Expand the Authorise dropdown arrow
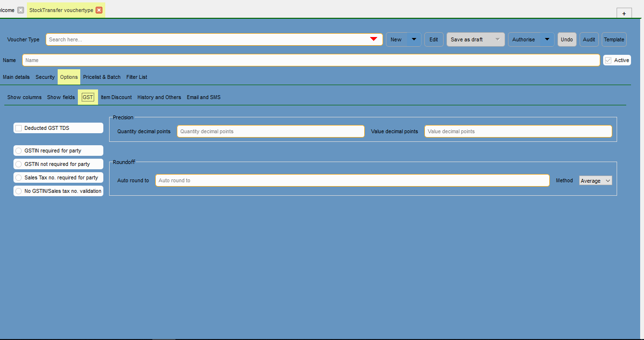The width and height of the screenshot is (644, 340). point(546,39)
